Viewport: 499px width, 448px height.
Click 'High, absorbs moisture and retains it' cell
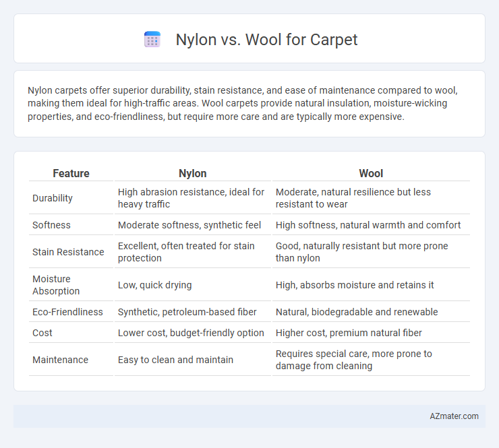pos(371,285)
